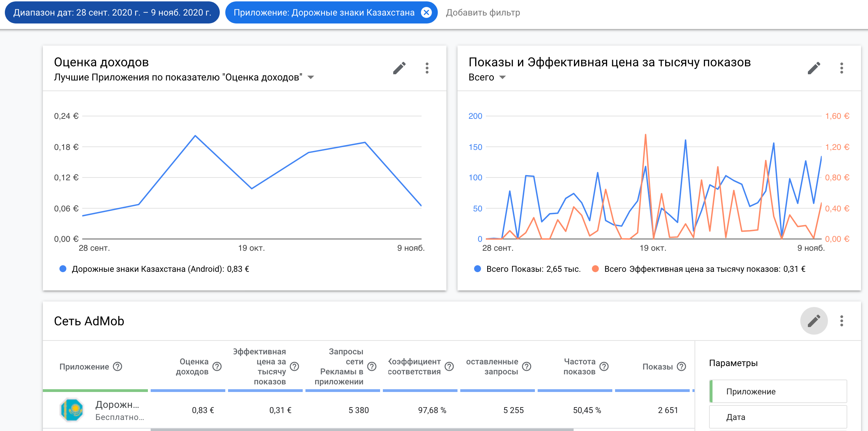Image resolution: width=868 pixels, height=431 pixels.
Task: Toggle the Всего Показы blue legend dot
Action: coord(478,269)
